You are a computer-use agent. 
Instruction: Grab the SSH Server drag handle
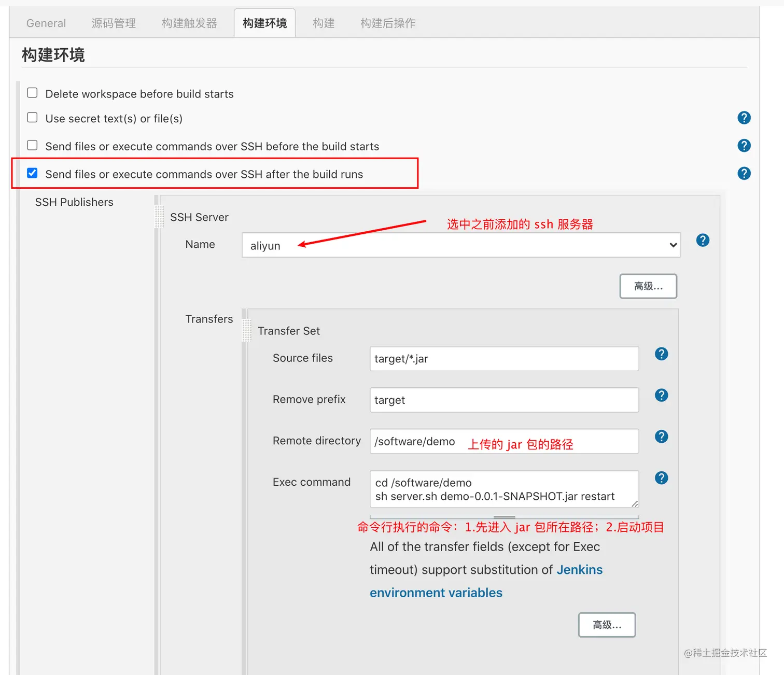pyautogui.click(x=159, y=217)
